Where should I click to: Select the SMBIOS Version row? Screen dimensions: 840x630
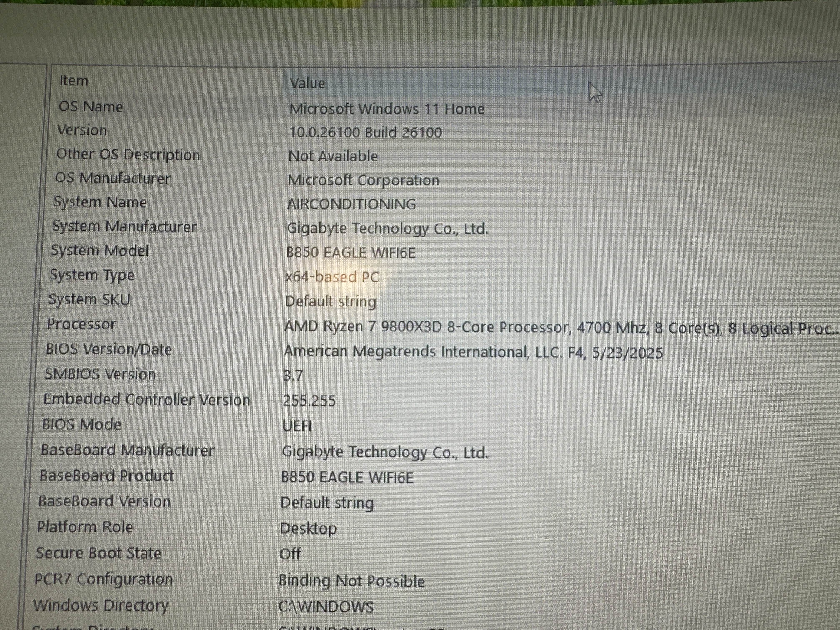(100, 374)
